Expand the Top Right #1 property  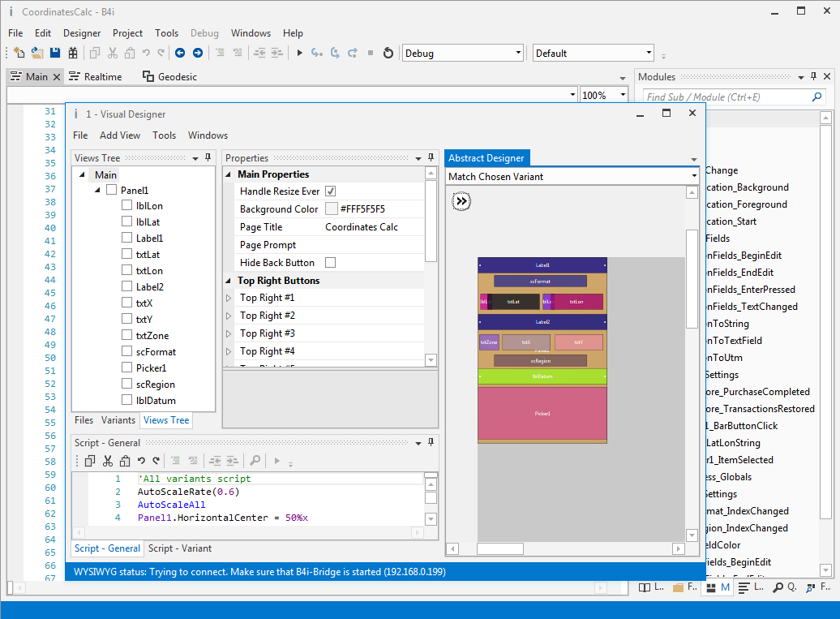click(x=229, y=299)
